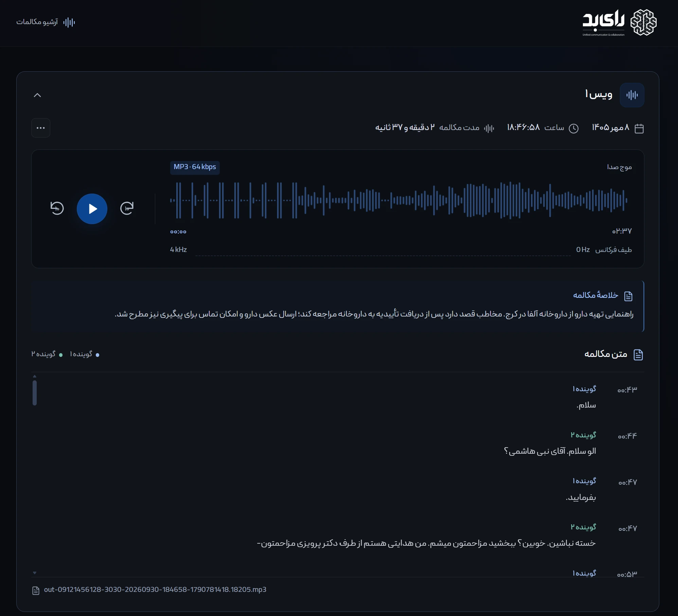This screenshot has width=678, height=616.
Task: Click the متن مکالمه transcript icon
Action: (638, 355)
